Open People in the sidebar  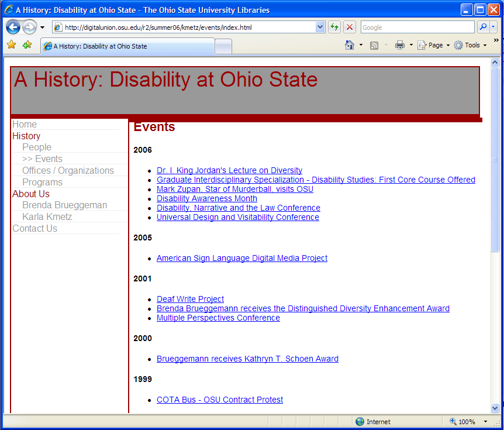point(37,147)
